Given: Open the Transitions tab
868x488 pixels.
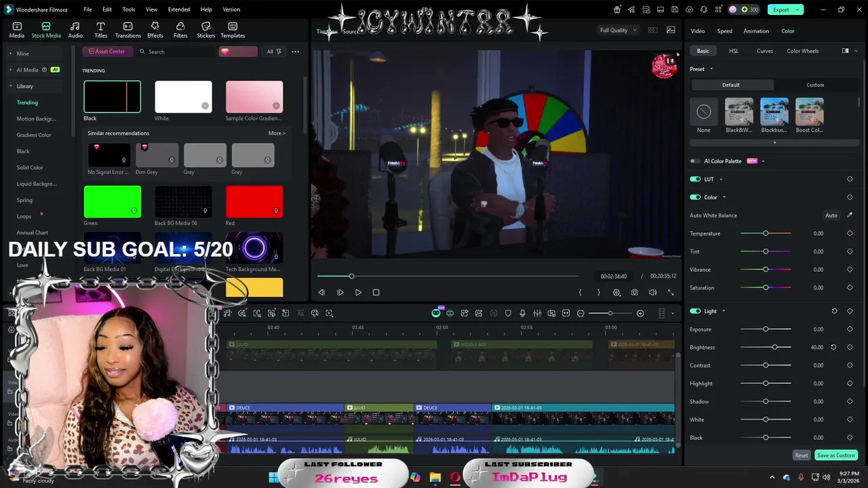Looking at the screenshot, I should point(128,30).
